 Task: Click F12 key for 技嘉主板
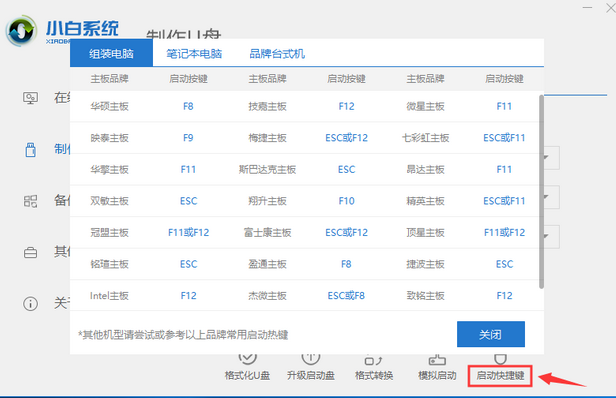point(346,106)
